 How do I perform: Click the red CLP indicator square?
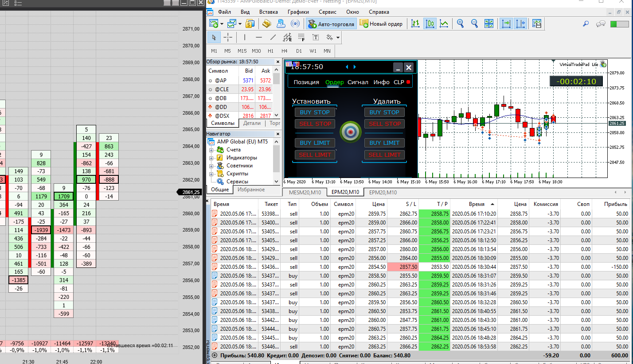click(x=408, y=82)
